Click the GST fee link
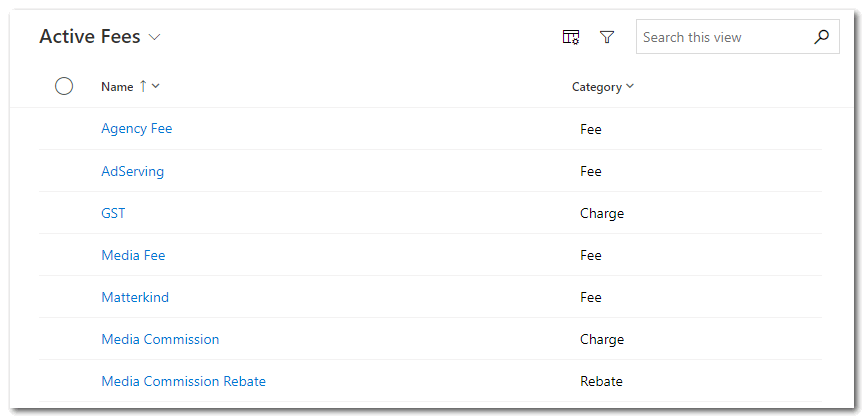The height and width of the screenshot is (419, 865). coord(113,213)
